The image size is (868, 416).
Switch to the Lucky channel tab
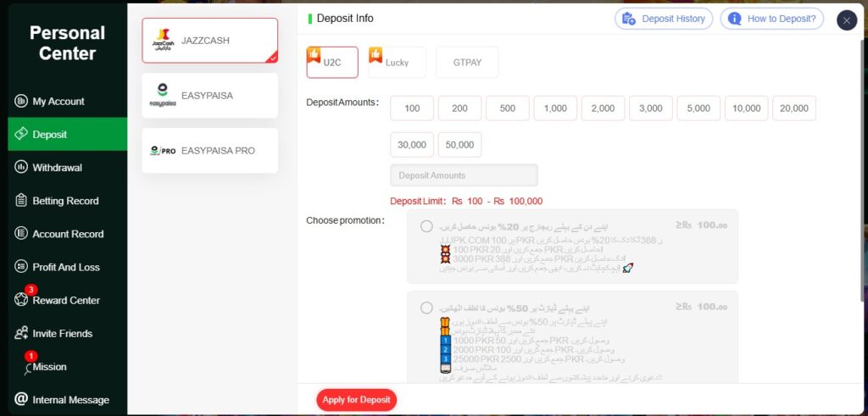point(397,62)
